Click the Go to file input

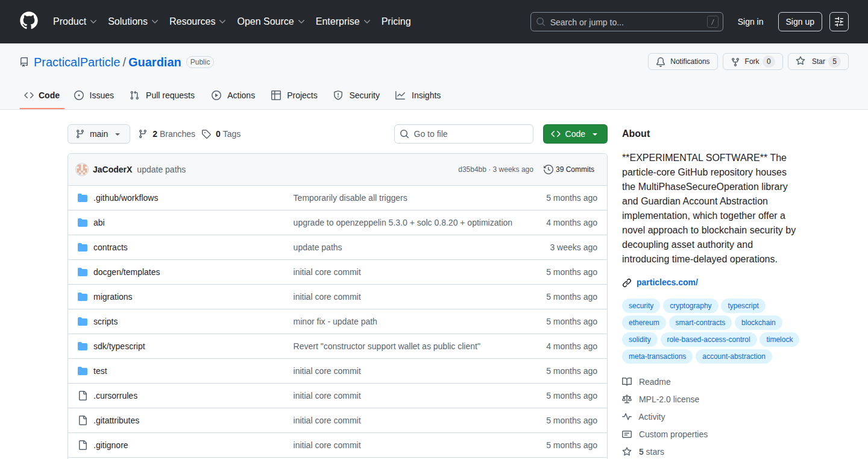[x=464, y=134]
